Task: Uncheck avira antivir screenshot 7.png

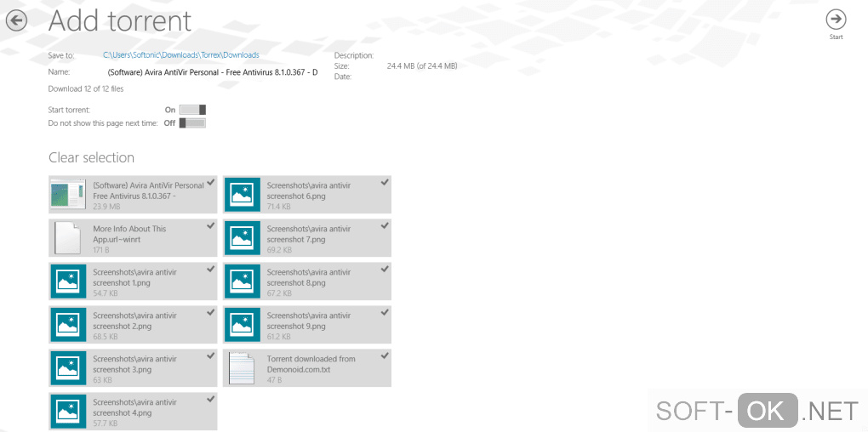Action: [385, 225]
